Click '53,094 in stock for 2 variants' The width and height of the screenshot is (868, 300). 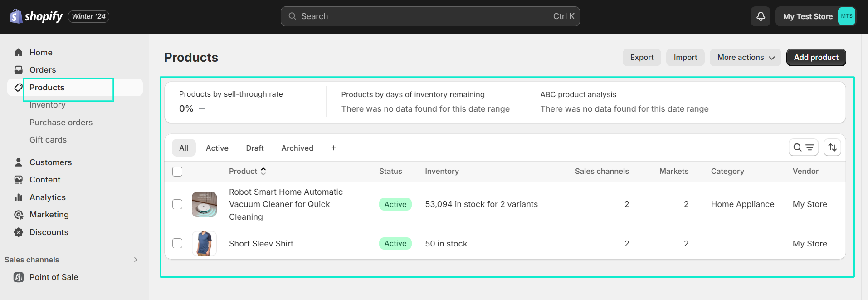click(481, 204)
